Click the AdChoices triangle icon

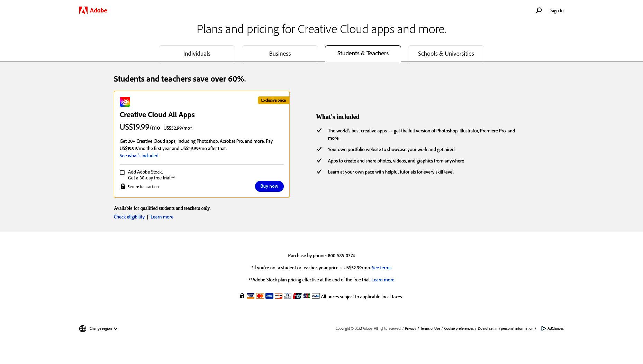543,328
